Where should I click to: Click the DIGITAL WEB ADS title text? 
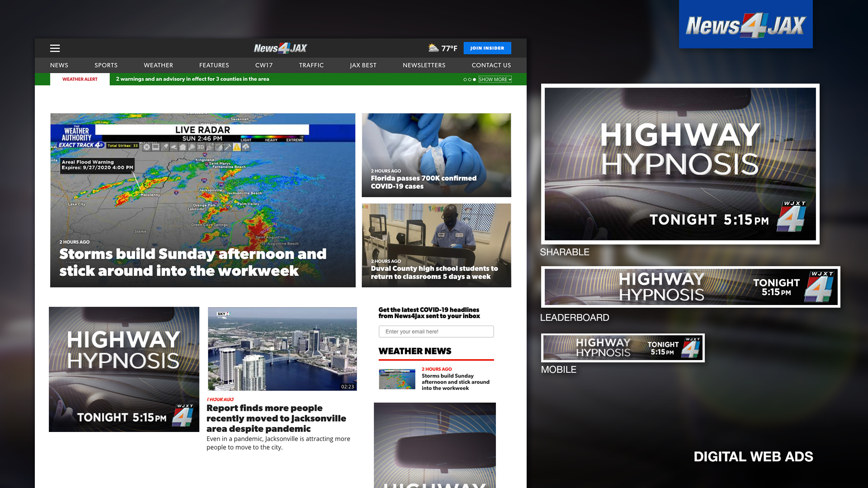(753, 457)
